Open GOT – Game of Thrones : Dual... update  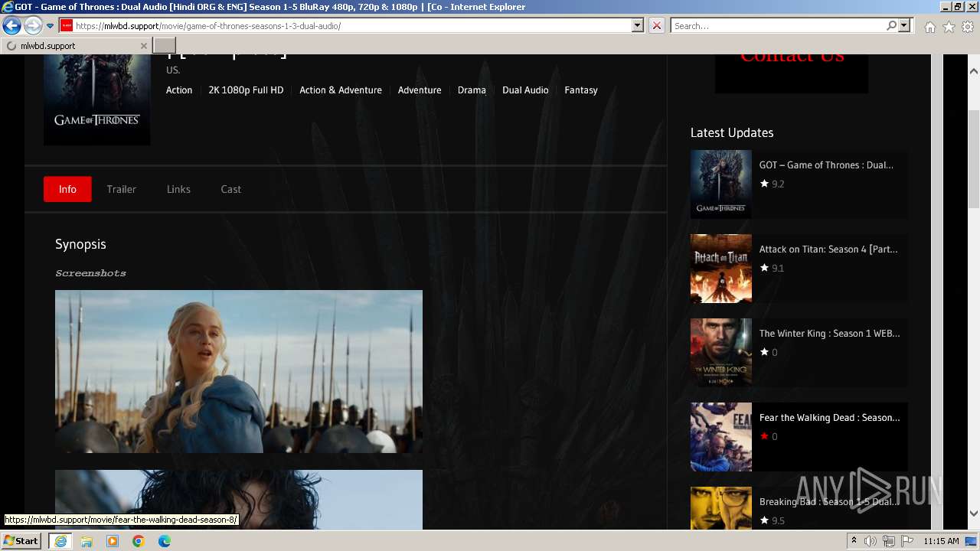click(826, 165)
